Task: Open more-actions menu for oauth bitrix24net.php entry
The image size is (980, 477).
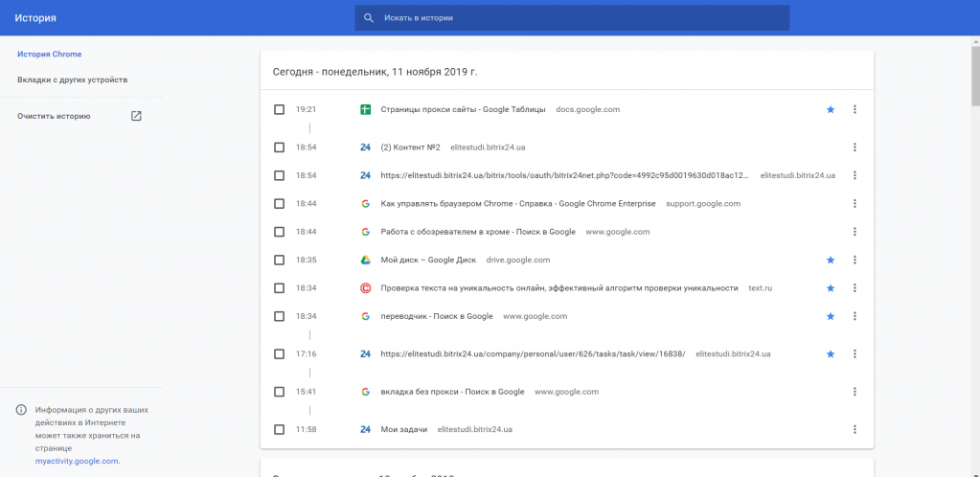Action: click(x=855, y=175)
